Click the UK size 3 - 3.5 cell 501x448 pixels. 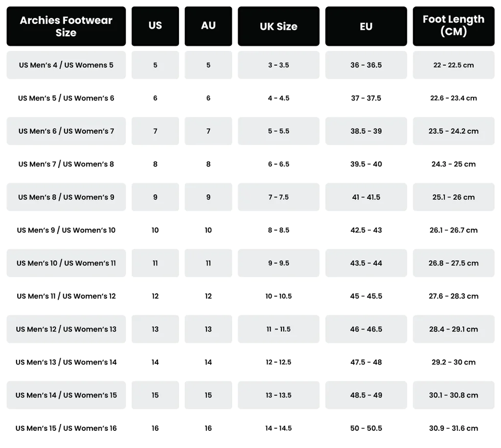(278, 65)
